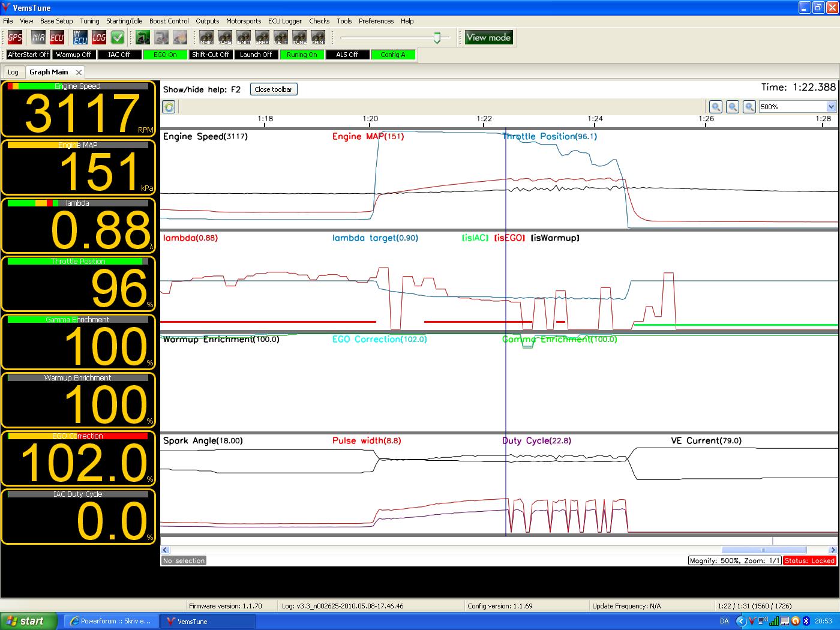
Task: Open the IGNIT gauge group icon
Action: (244, 38)
